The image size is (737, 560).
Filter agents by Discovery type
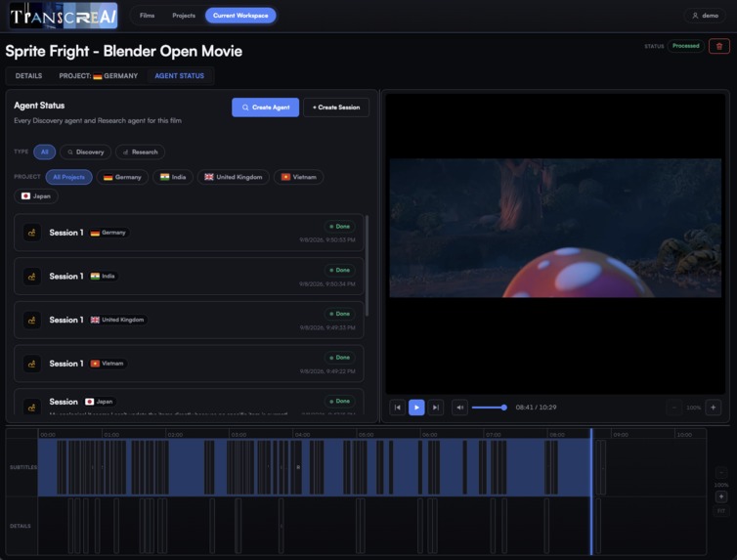click(86, 151)
